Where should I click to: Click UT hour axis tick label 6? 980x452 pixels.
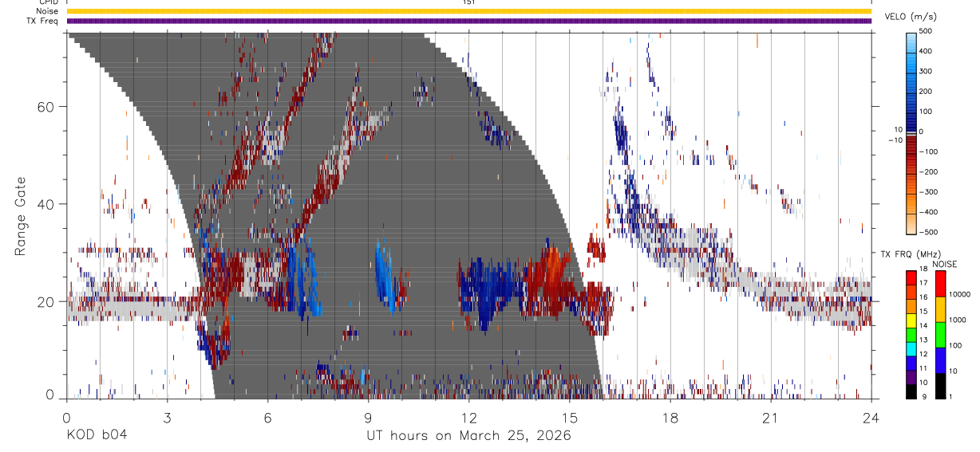click(267, 418)
